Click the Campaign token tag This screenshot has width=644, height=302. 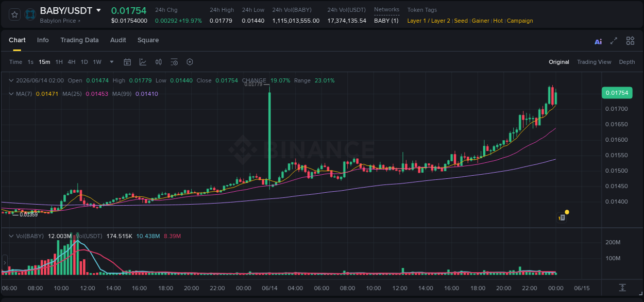(x=520, y=21)
